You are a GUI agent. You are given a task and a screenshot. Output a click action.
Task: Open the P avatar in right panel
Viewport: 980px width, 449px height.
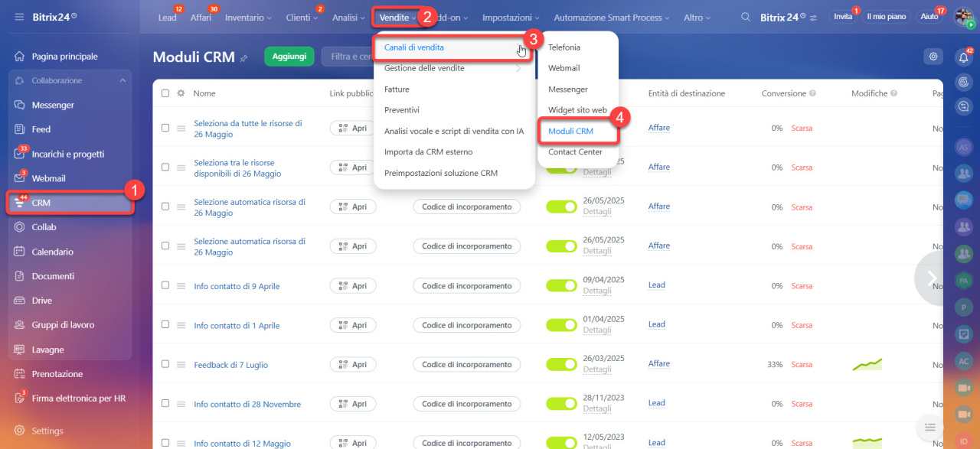964,307
